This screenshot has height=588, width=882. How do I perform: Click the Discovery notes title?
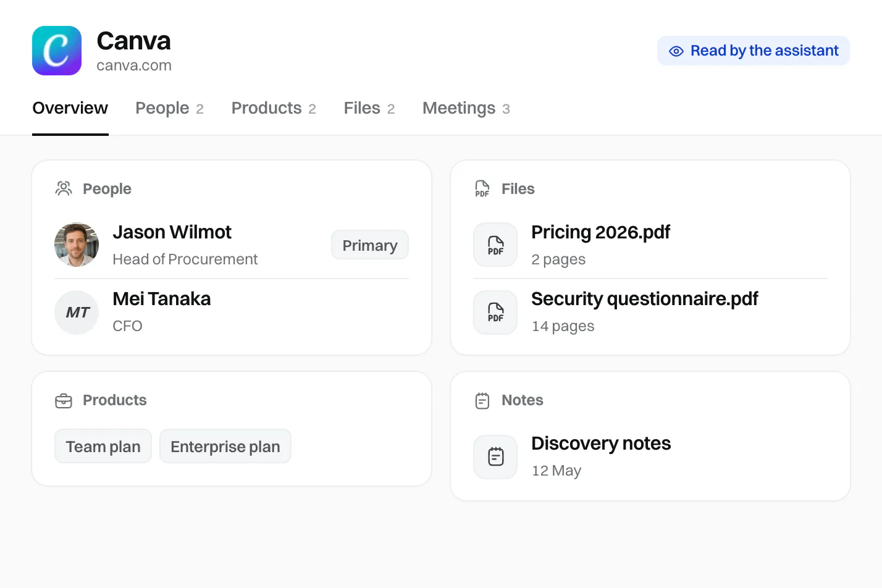(x=601, y=443)
